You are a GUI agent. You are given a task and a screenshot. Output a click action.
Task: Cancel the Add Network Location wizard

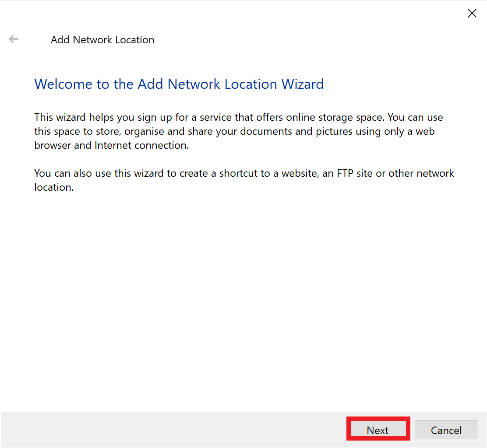coord(446,430)
